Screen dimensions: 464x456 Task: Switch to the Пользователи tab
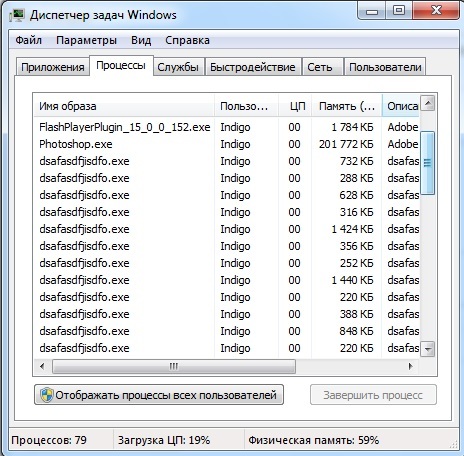point(385,67)
